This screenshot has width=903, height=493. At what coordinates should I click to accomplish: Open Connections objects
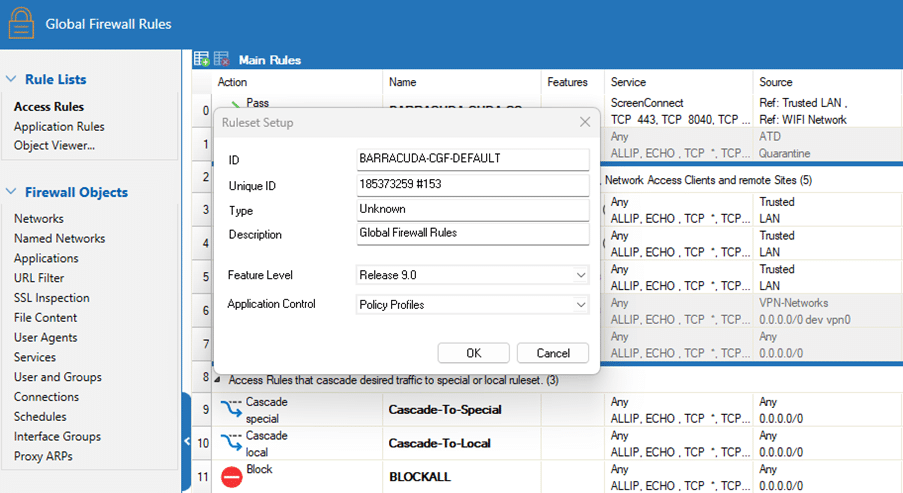pyautogui.click(x=47, y=397)
